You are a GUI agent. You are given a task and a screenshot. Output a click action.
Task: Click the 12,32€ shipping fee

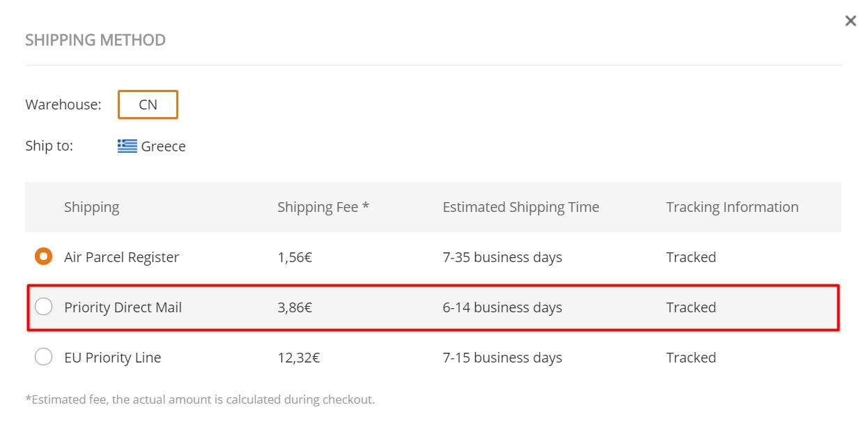tap(298, 358)
